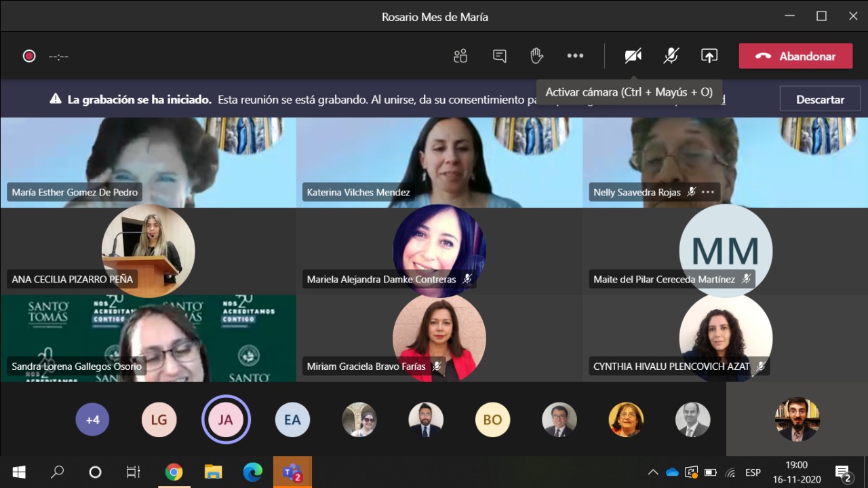Viewport: 868px width, 488px height.
Task: Show hidden system tray icons
Action: click(653, 472)
